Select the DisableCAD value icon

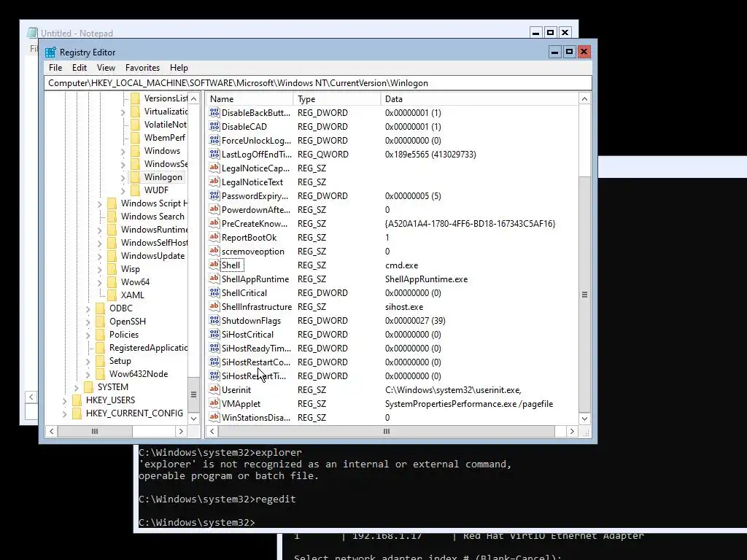click(214, 126)
